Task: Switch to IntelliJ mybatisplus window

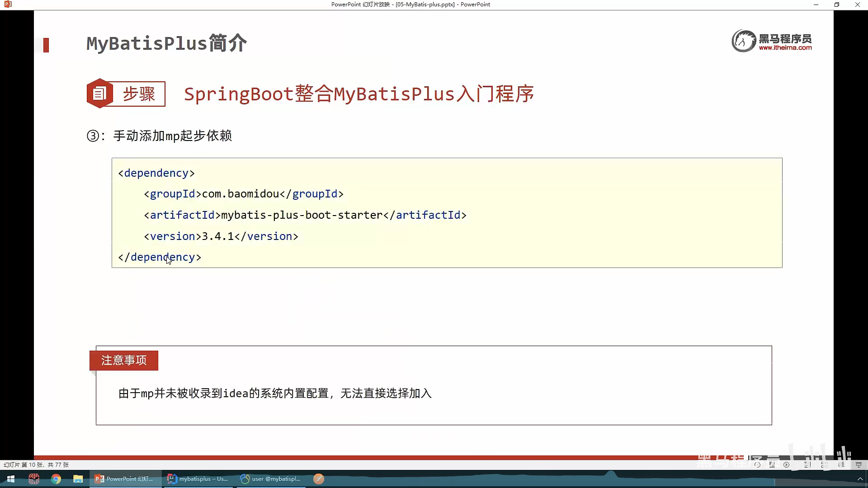Action: (198, 479)
